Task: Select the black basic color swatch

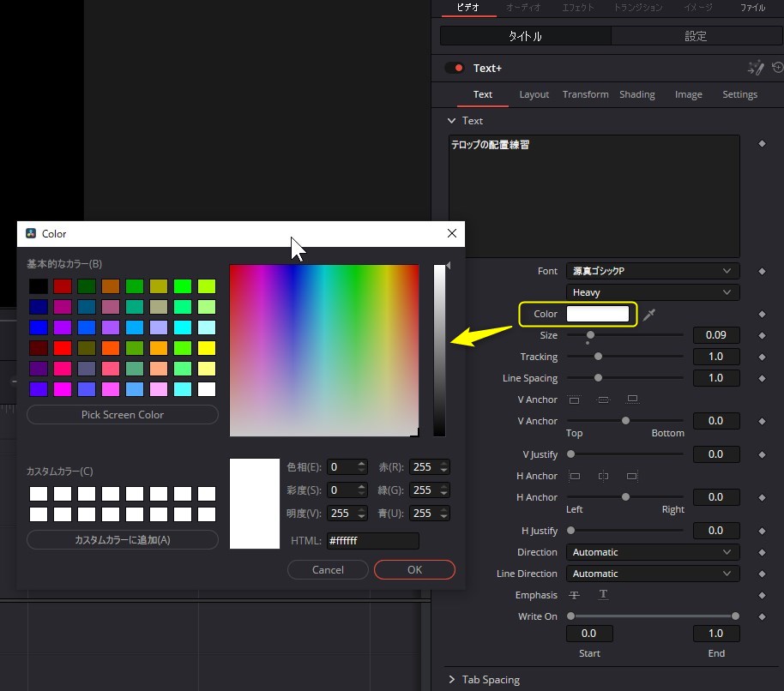Action: point(39,286)
